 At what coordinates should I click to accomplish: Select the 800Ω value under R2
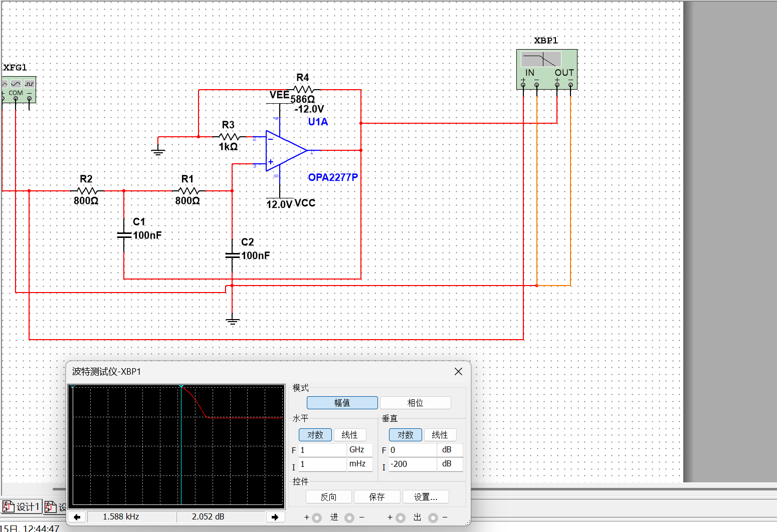point(86,201)
